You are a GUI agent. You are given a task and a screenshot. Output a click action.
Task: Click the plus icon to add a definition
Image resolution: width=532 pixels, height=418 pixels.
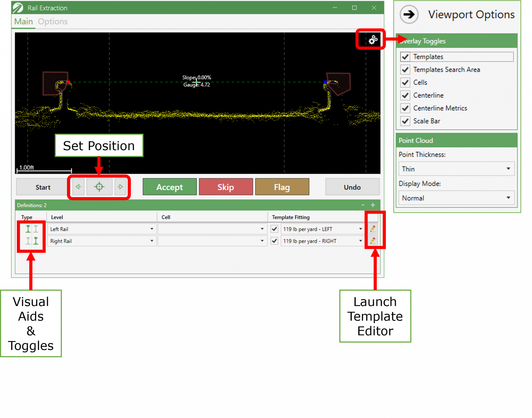click(x=373, y=205)
